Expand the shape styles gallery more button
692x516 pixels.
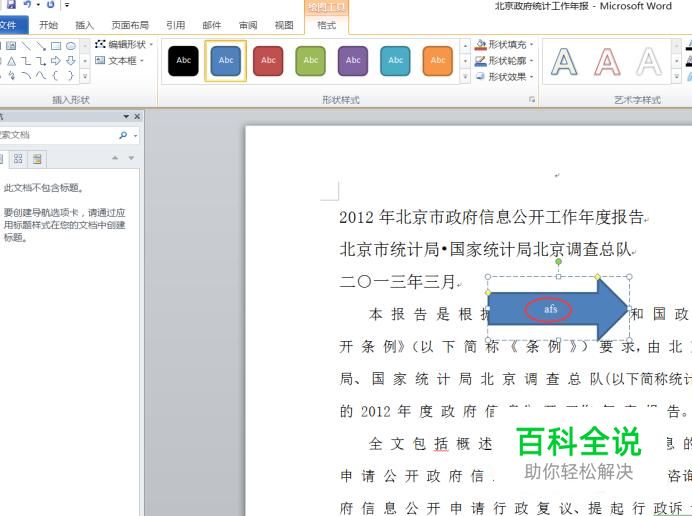[465, 77]
